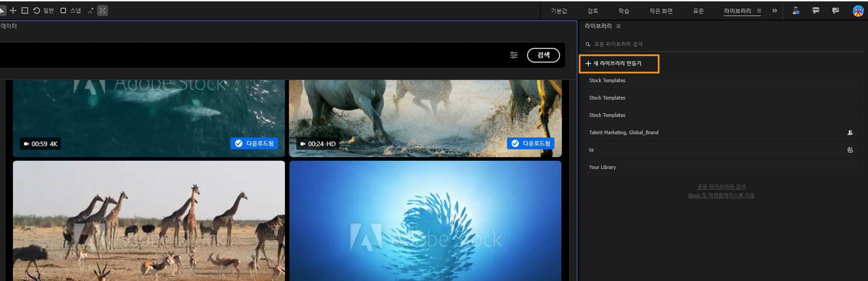Click the 모든 라이브러리 검색 search field
Viewport: 868px width, 281px height.
pyautogui.click(x=724, y=44)
